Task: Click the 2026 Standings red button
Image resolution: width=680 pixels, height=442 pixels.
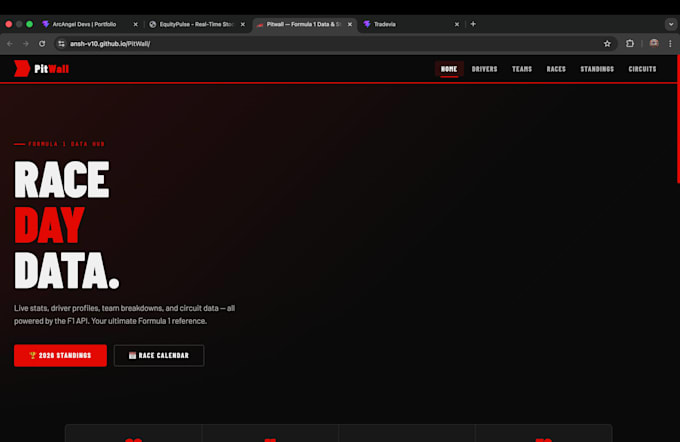Action: [x=60, y=355]
